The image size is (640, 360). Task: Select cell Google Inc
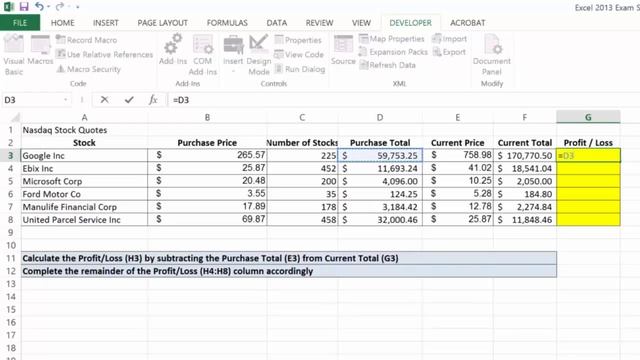click(84, 156)
